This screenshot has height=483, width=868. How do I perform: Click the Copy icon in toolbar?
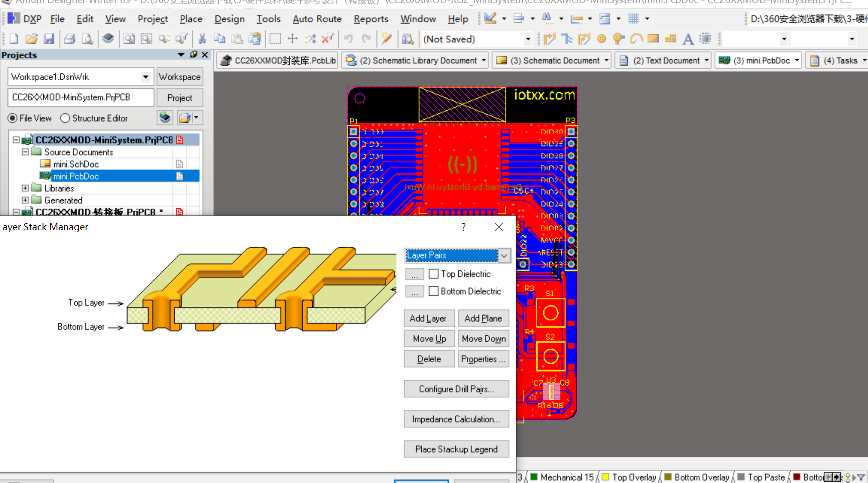click(219, 39)
